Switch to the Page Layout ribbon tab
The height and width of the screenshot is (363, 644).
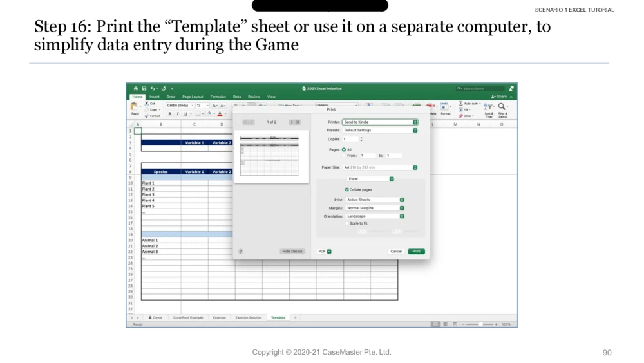[193, 97]
